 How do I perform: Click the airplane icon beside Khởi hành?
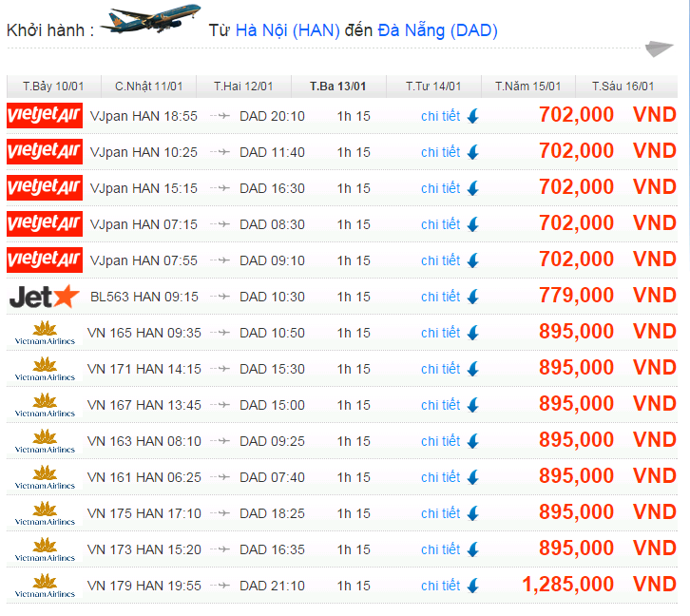(149, 21)
